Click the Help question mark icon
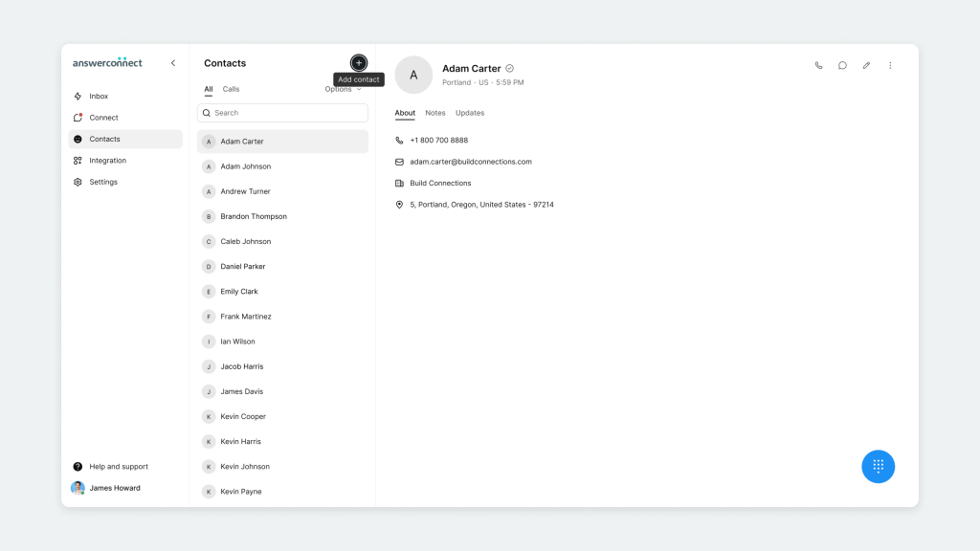This screenshot has width=980, height=551. point(78,467)
